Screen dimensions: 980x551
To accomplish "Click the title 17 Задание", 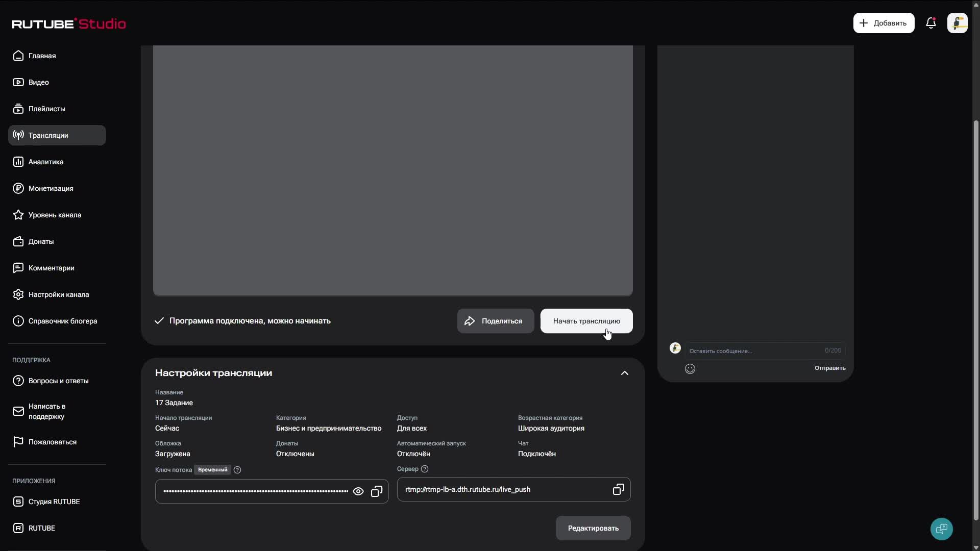I will [x=174, y=403].
